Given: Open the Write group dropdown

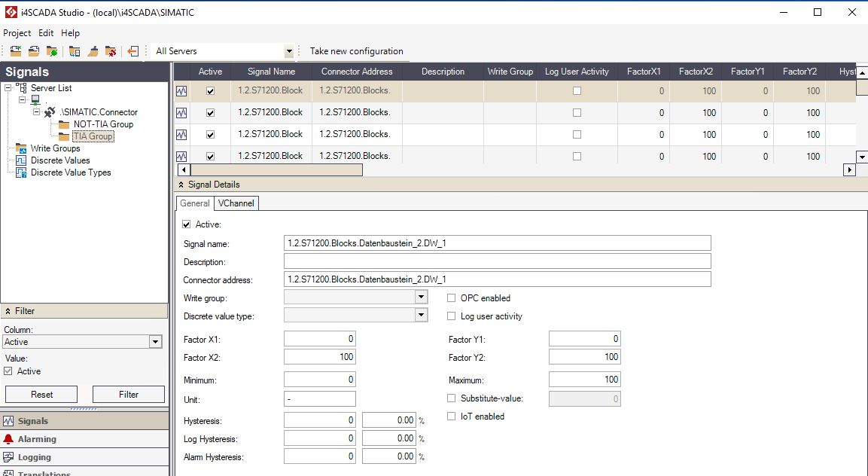Looking at the screenshot, I should click(x=422, y=297).
